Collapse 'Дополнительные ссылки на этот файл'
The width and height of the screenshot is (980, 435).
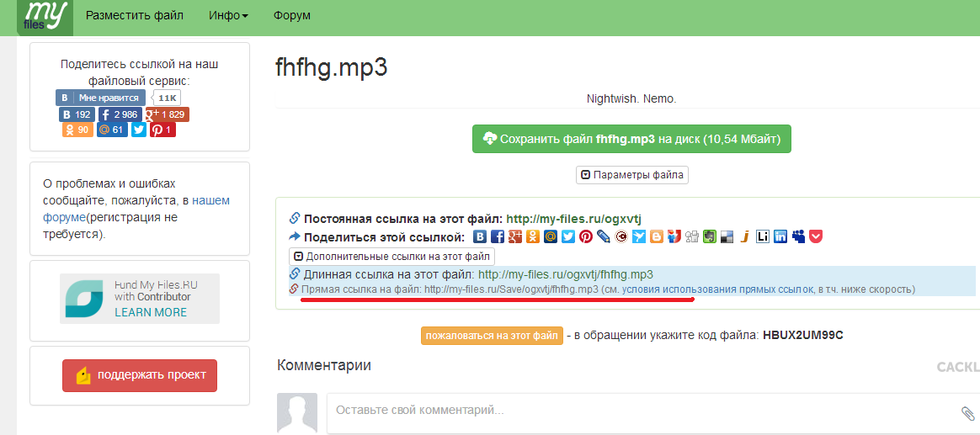[391, 256]
